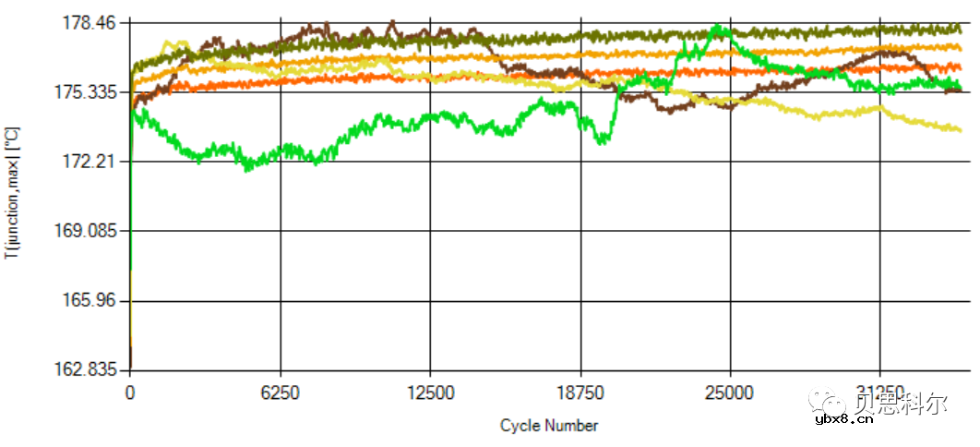Click the green curve's lowest dip near 172.21

pyautogui.click(x=246, y=169)
